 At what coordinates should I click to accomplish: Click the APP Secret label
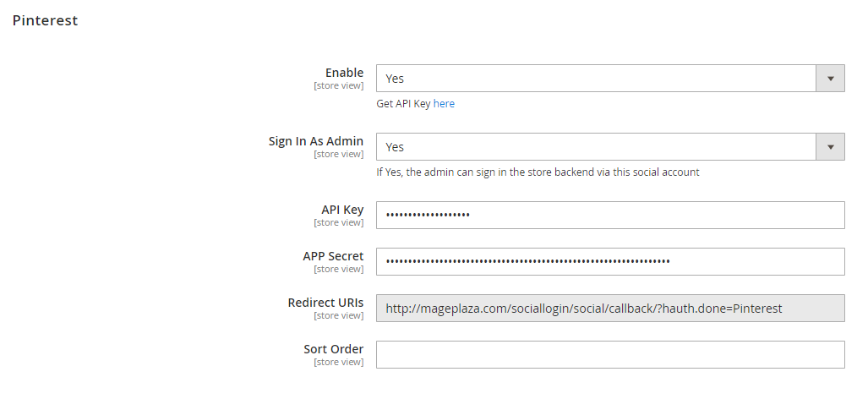(333, 256)
